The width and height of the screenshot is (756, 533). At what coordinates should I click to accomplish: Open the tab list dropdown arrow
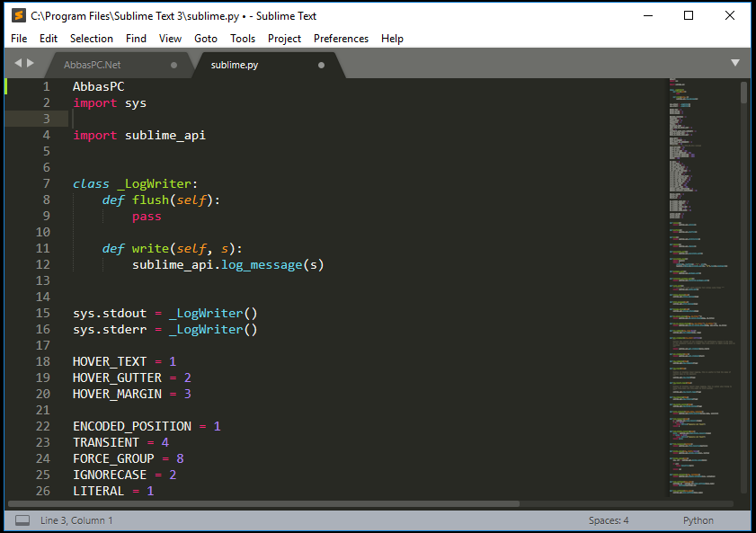(734, 63)
